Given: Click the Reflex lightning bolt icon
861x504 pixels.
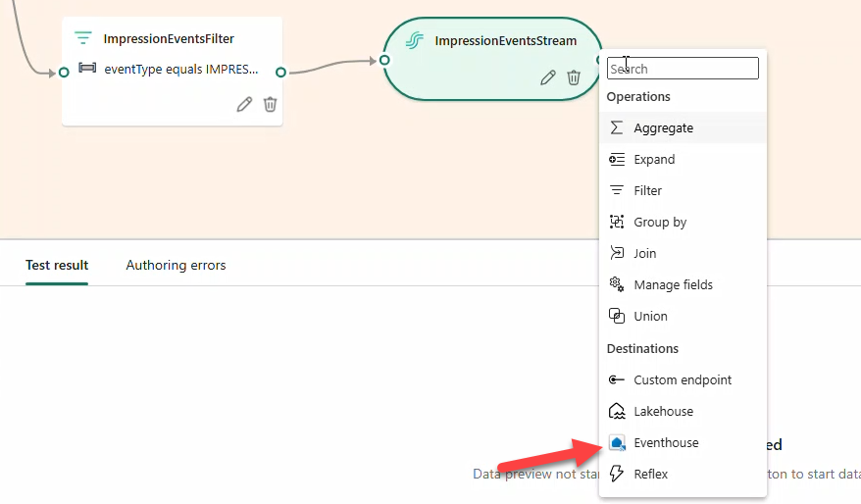Looking at the screenshot, I should pyautogui.click(x=617, y=475).
